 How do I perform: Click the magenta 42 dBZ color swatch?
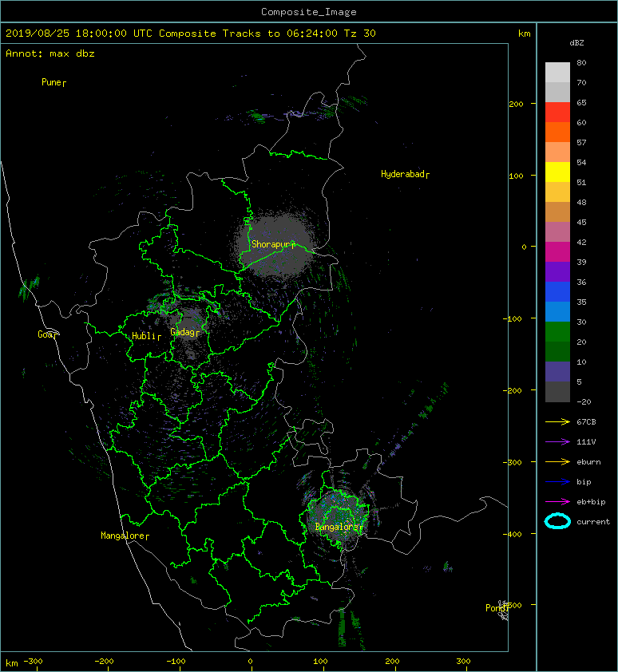(x=557, y=252)
